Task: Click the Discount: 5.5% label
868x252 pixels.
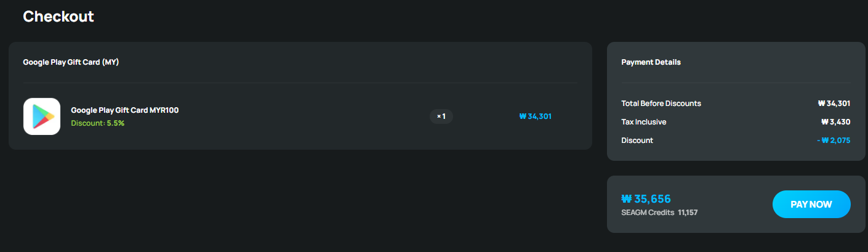Action: click(x=98, y=123)
